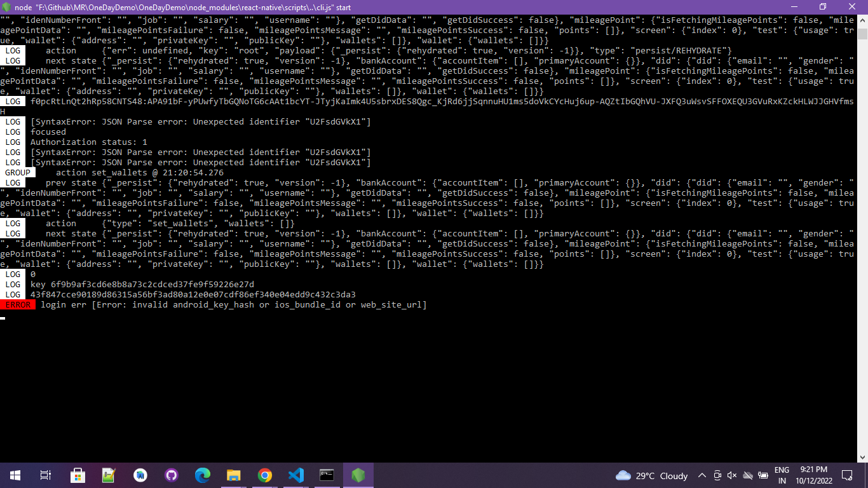Collapse the set_wallets GROUP log entry
This screenshot has width=868, height=488.
click(x=18, y=172)
